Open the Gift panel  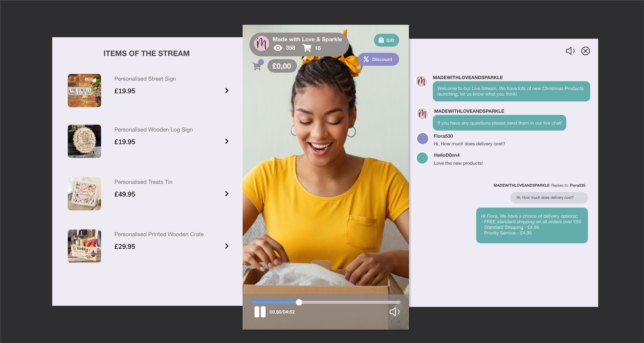(386, 40)
